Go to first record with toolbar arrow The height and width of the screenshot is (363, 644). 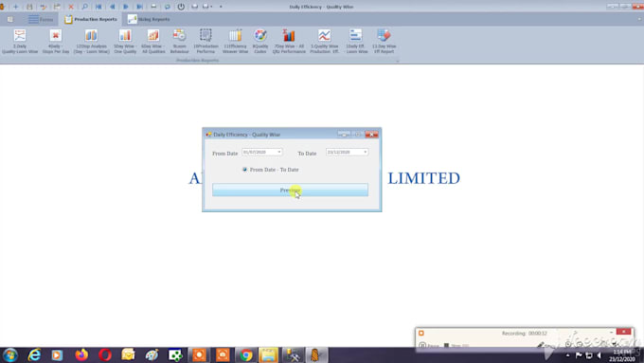click(98, 7)
